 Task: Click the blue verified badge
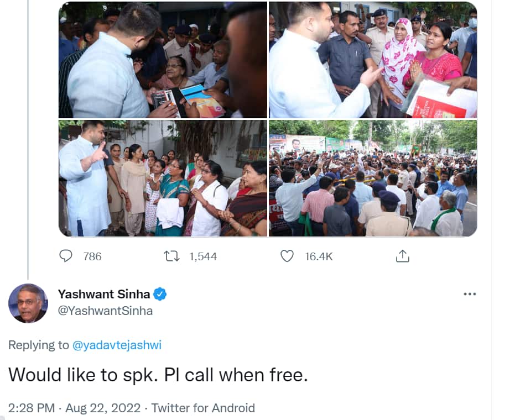coord(160,294)
